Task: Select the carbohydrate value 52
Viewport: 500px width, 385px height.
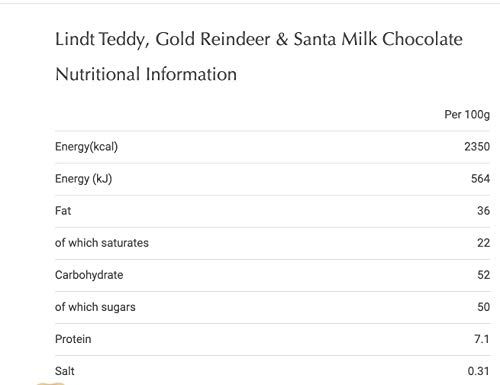Action: coord(483,275)
